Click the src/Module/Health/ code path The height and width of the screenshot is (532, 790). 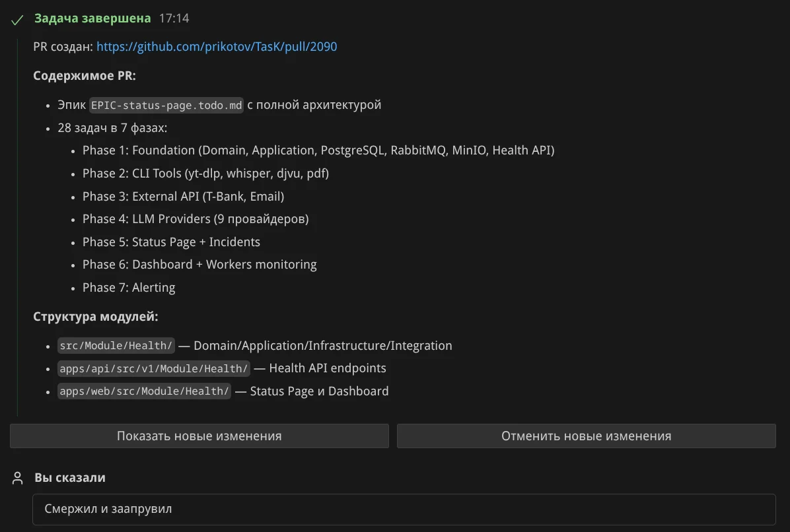tap(116, 346)
